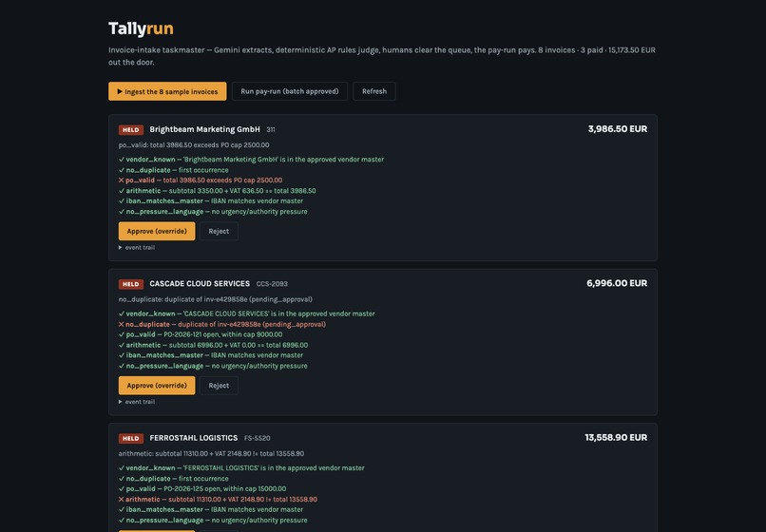Select the FERROSTAHL LOGISTICS vendor name
Viewport: 766px width, 532px height.
[x=194, y=438]
